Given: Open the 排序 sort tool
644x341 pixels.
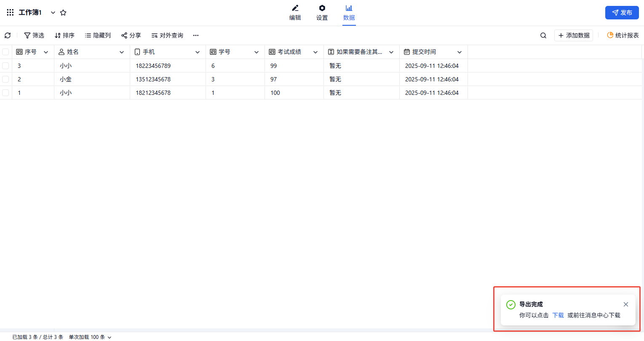Looking at the screenshot, I should pyautogui.click(x=64, y=35).
